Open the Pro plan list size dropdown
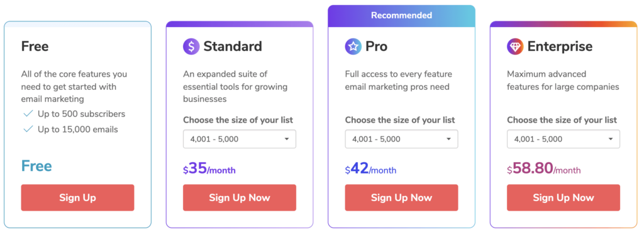 click(x=401, y=139)
